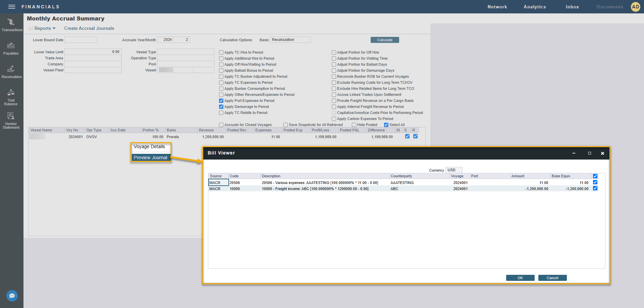Open Receivables from the sidebar
The height and width of the screenshot is (308, 644).
coord(11,72)
